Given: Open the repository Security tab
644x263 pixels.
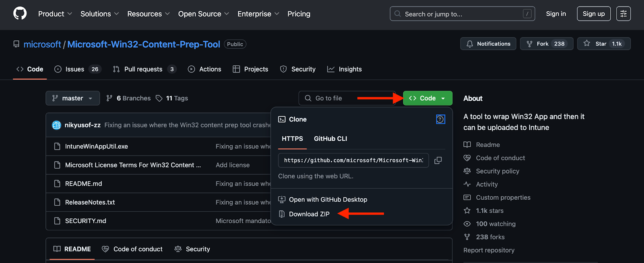Looking at the screenshot, I should (x=298, y=69).
